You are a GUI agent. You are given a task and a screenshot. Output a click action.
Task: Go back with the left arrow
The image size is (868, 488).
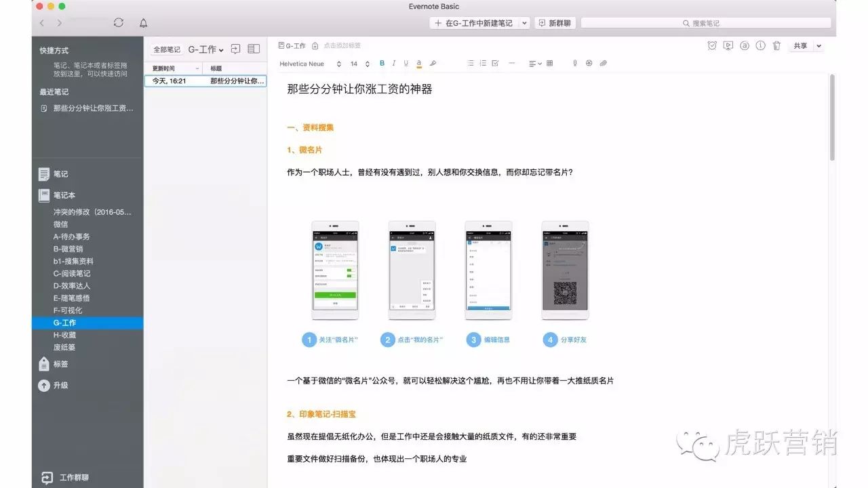(x=42, y=23)
